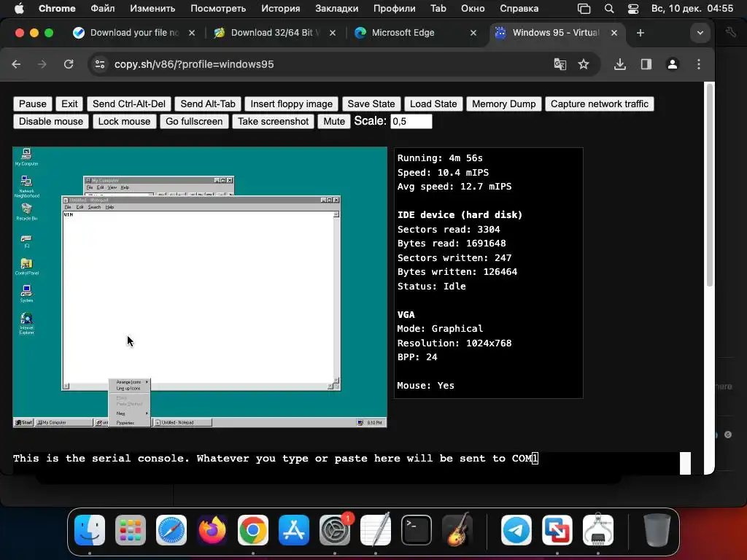Open Notepad Help menu
The image size is (747, 560).
click(109, 207)
